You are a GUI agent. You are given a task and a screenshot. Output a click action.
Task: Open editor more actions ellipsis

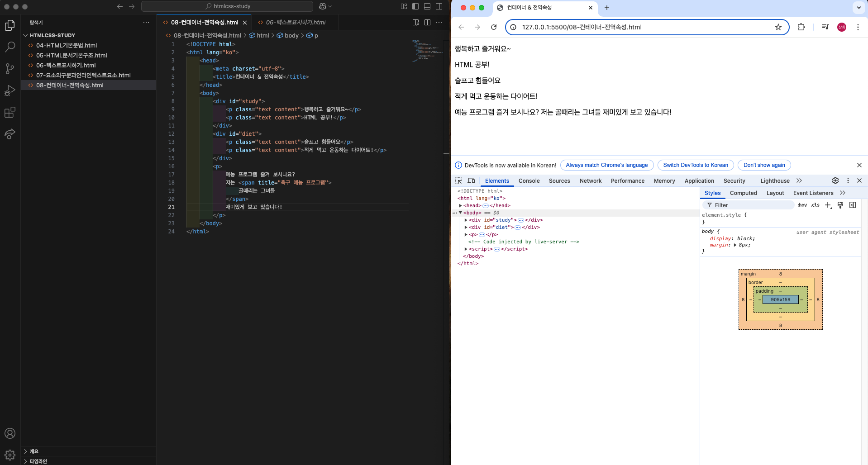(439, 22)
